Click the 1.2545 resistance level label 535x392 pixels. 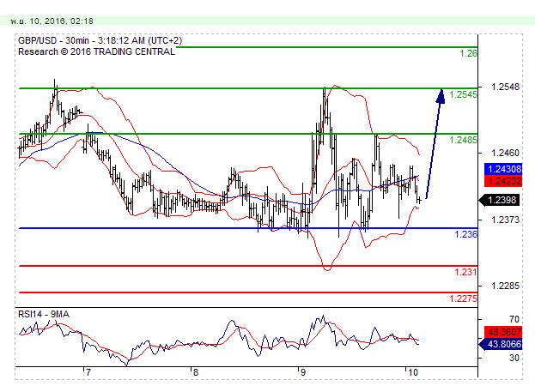click(464, 94)
